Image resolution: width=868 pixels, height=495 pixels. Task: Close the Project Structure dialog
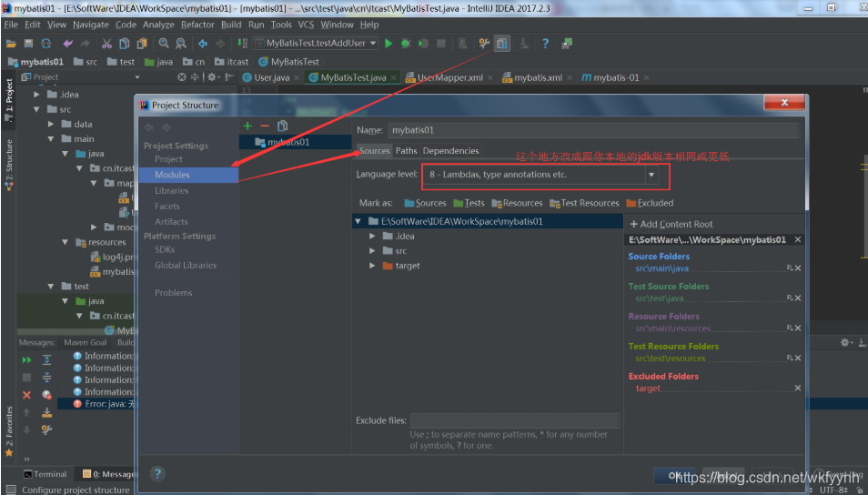click(784, 103)
